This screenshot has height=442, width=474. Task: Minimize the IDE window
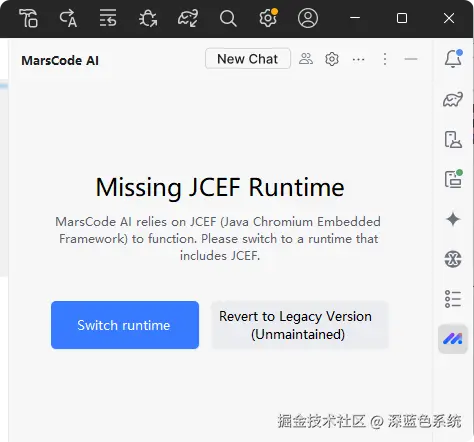point(355,18)
